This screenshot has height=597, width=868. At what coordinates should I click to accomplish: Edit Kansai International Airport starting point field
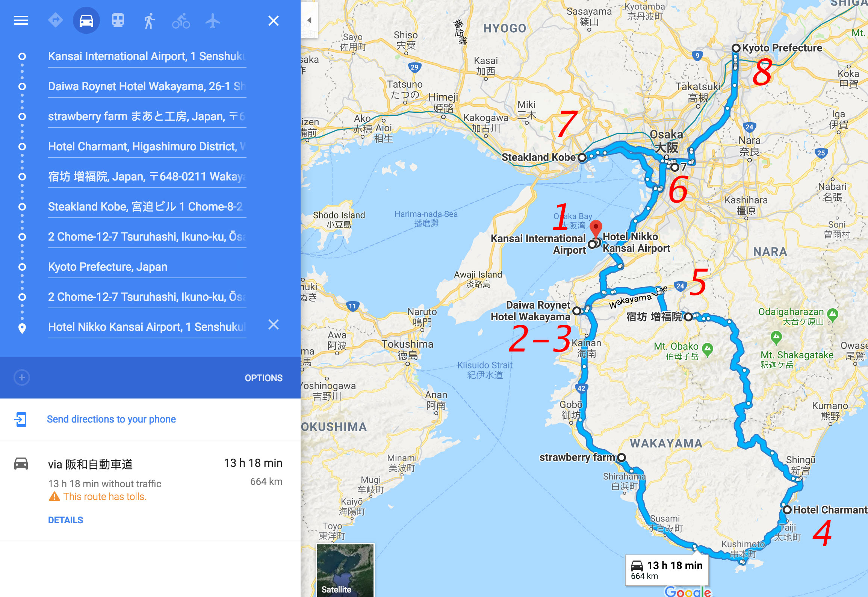(147, 56)
